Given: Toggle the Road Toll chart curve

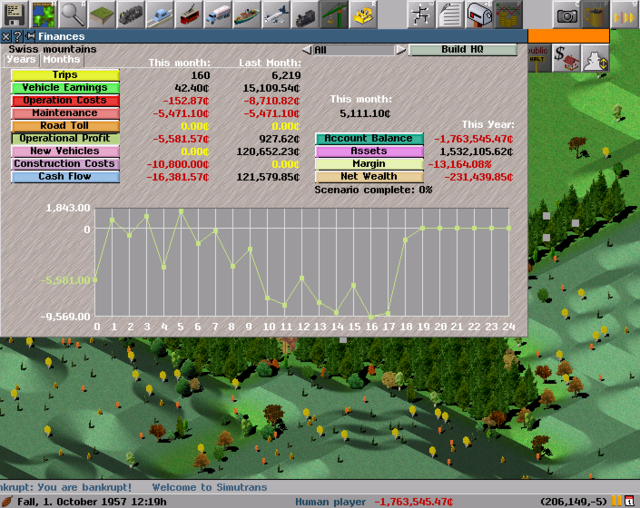Looking at the screenshot, I should pos(65,126).
